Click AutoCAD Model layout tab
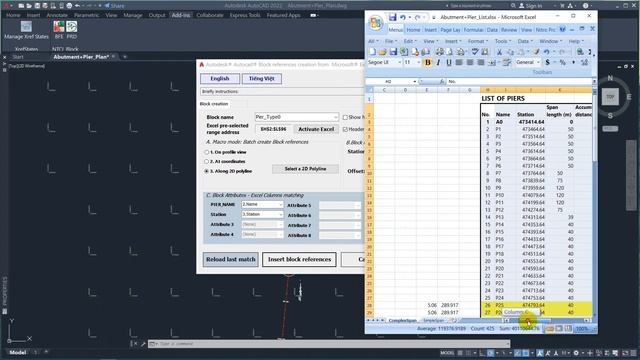This screenshot has width=640, height=360. point(18,352)
